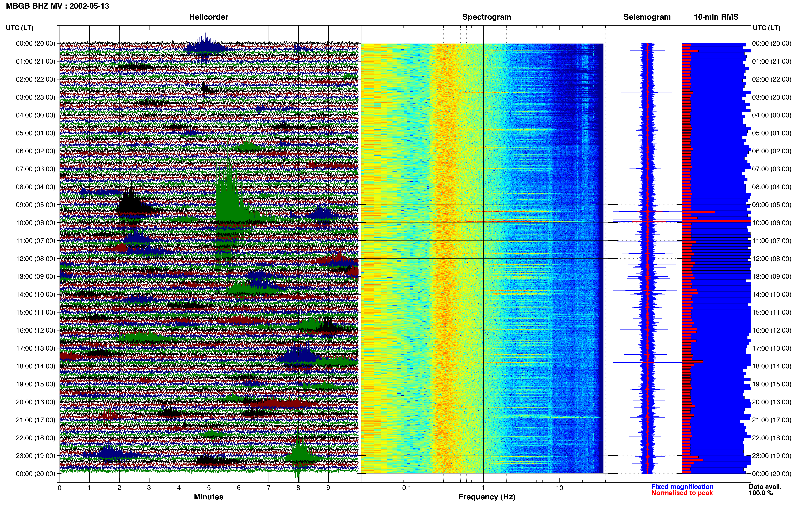Click the 'Fixed magnification' legend text

coord(682,487)
